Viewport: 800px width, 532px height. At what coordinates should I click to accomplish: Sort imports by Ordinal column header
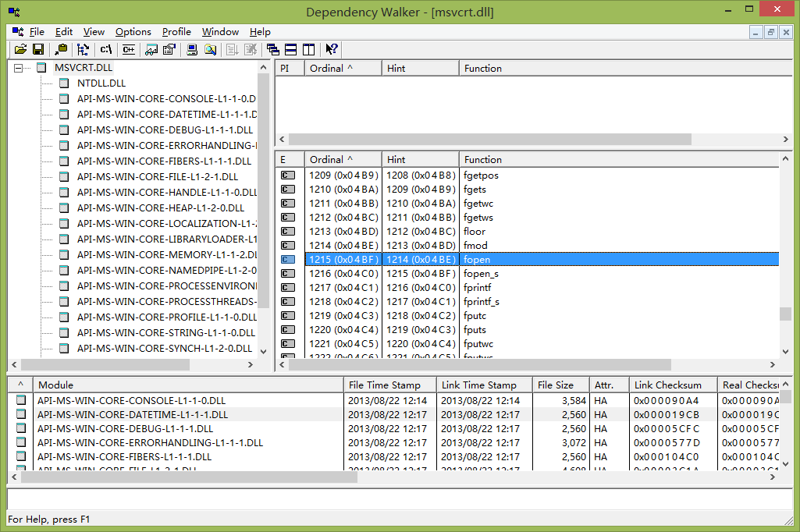pyautogui.click(x=343, y=69)
